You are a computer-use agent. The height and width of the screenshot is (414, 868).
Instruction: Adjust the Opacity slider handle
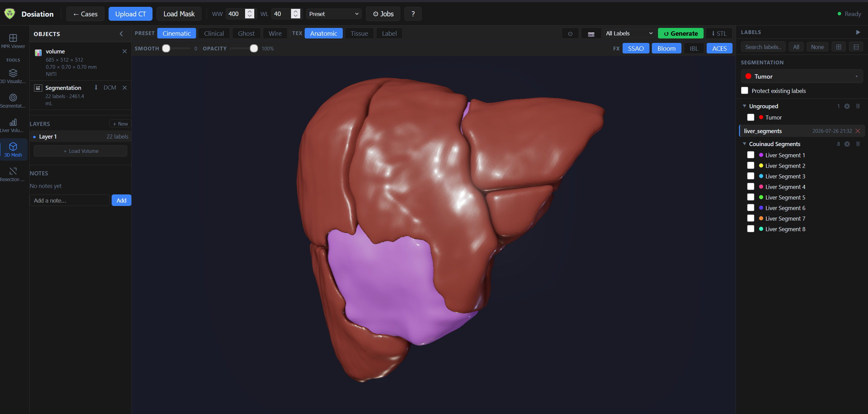254,48
